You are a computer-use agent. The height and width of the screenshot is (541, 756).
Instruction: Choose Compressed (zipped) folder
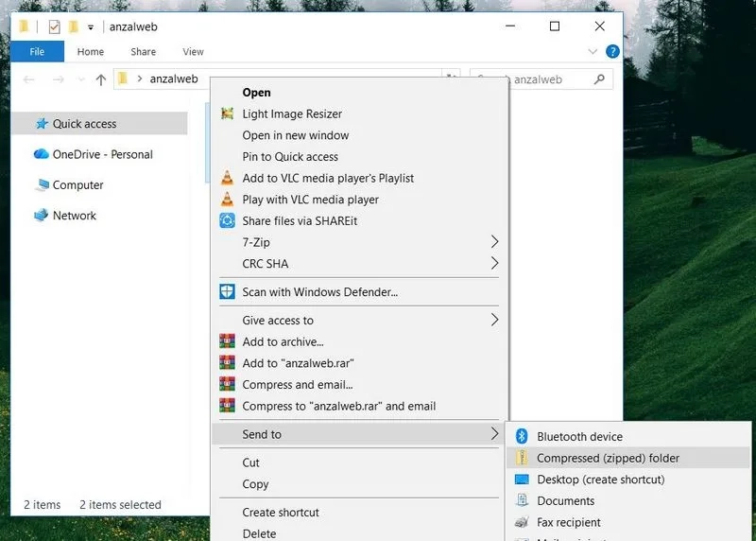coord(628,458)
